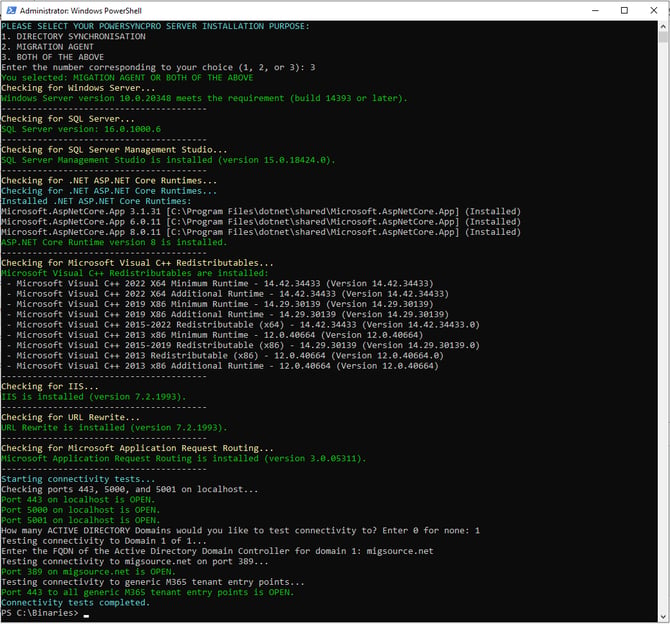670x624 pixels.
Task: Click 'SQL Server Management Studio is installed' line
Action: click(x=168, y=159)
